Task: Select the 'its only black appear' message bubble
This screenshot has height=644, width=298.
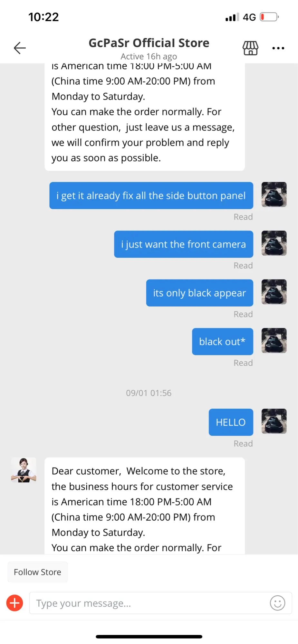Action: 200,293
